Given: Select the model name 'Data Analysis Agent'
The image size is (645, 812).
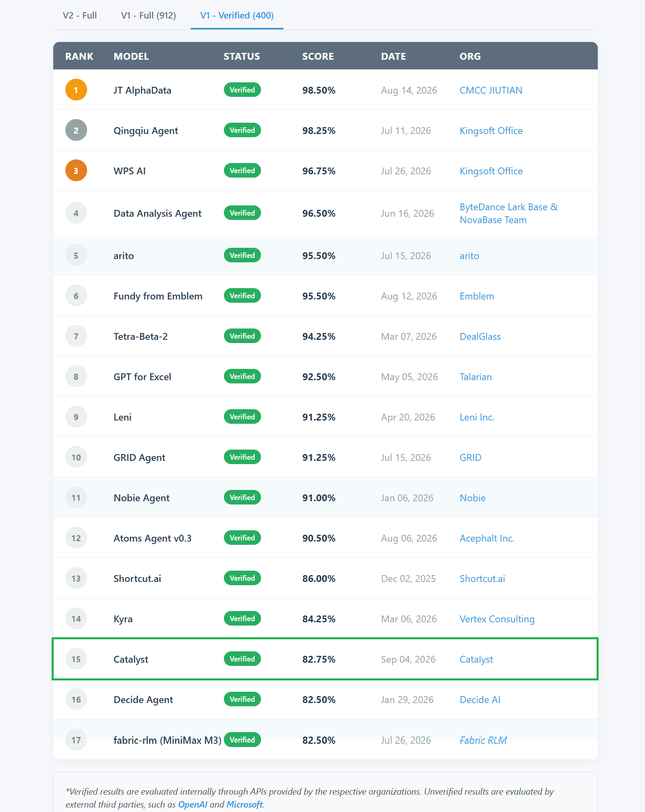Looking at the screenshot, I should [158, 213].
